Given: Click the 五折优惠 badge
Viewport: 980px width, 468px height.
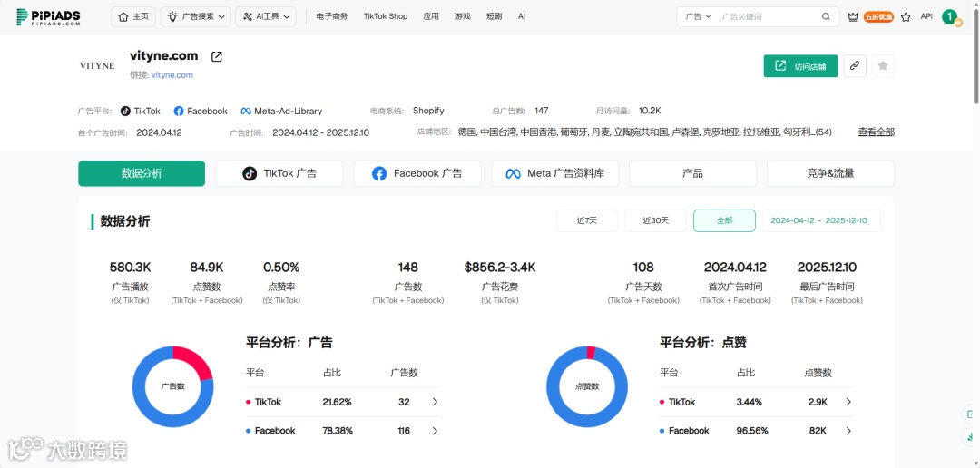Looking at the screenshot, I should tap(878, 17).
